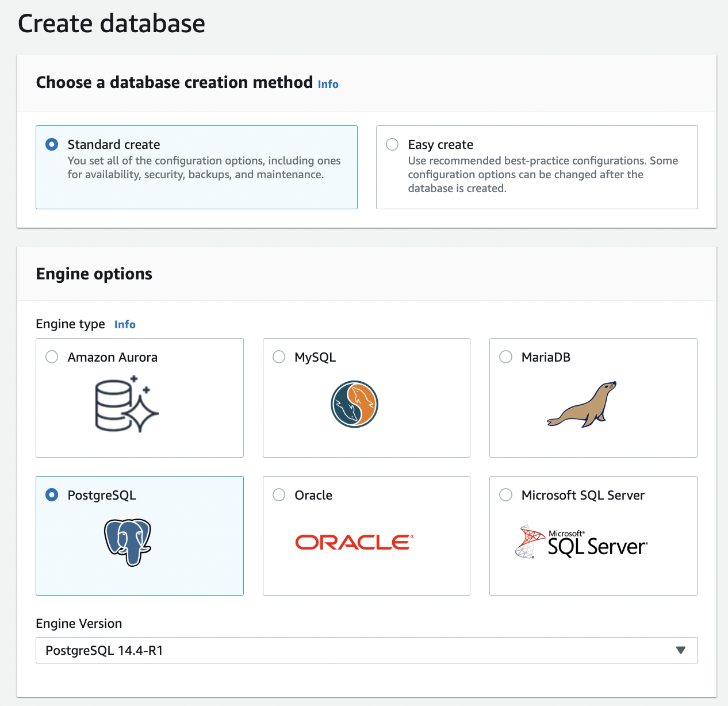The width and height of the screenshot is (728, 706).
Task: Select the Standard create radio button
Action: tap(52, 144)
